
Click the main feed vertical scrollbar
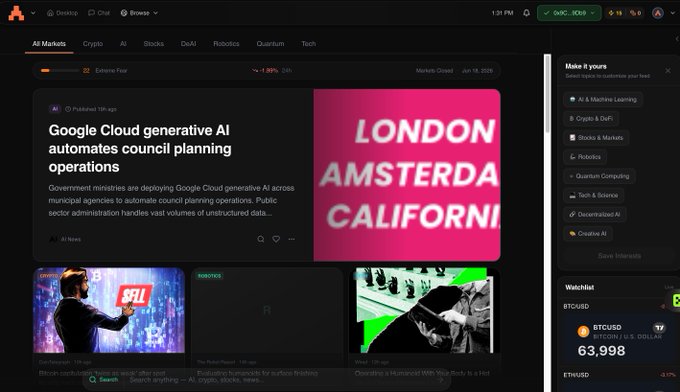tap(547, 93)
